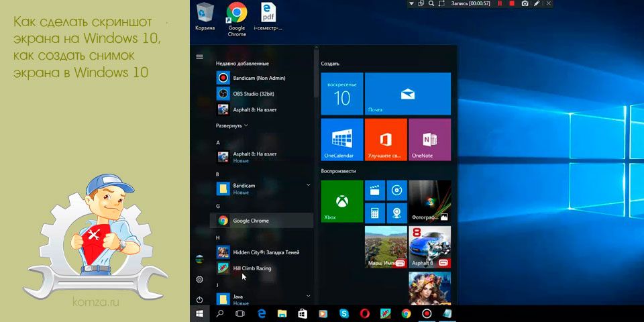Pause the Bandicam recording

(500, 3)
